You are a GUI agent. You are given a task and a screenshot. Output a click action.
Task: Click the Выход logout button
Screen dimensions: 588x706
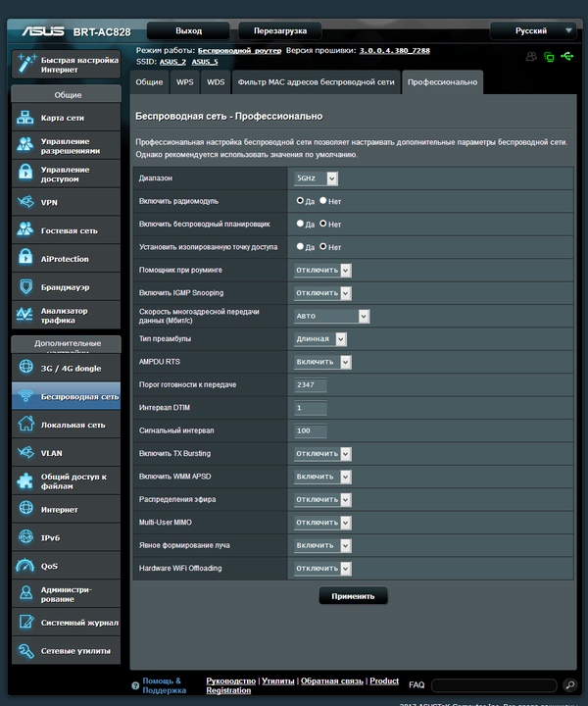(188, 30)
